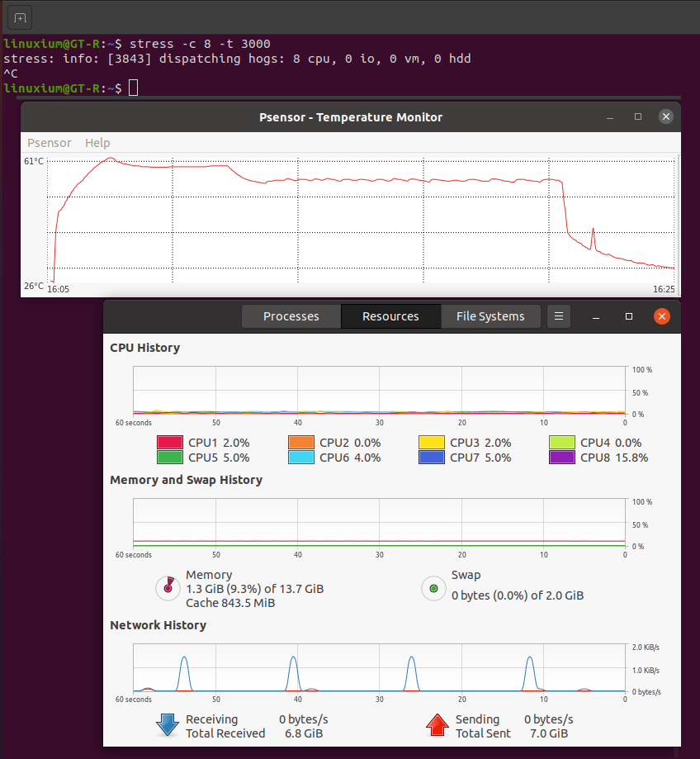The height and width of the screenshot is (759, 700).
Task: Click the Swap pie chart icon
Action: [433, 588]
